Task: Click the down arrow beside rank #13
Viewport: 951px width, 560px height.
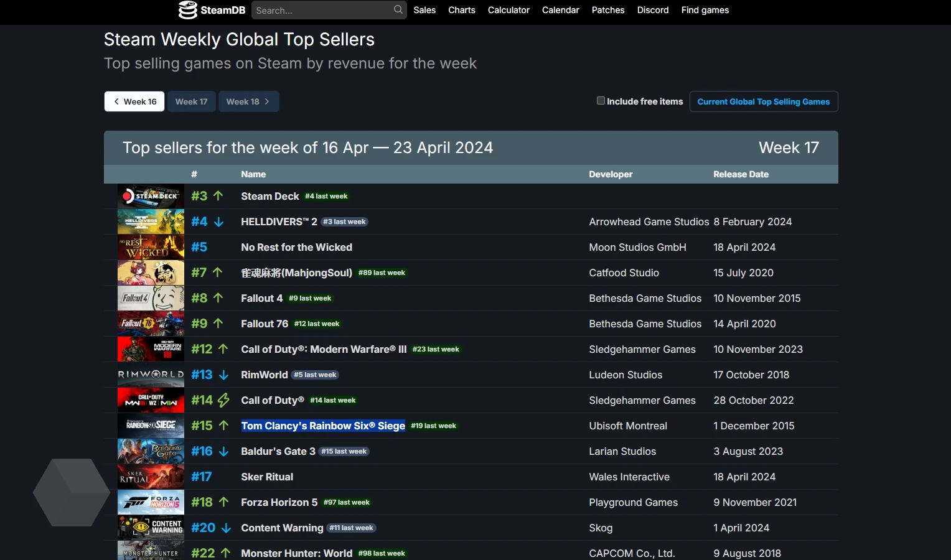Action: (224, 375)
